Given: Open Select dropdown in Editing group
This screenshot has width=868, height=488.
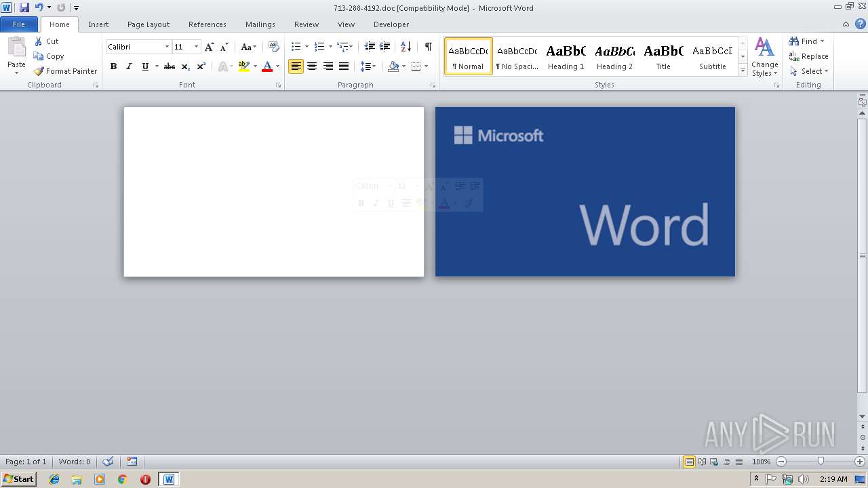Looking at the screenshot, I should point(809,71).
